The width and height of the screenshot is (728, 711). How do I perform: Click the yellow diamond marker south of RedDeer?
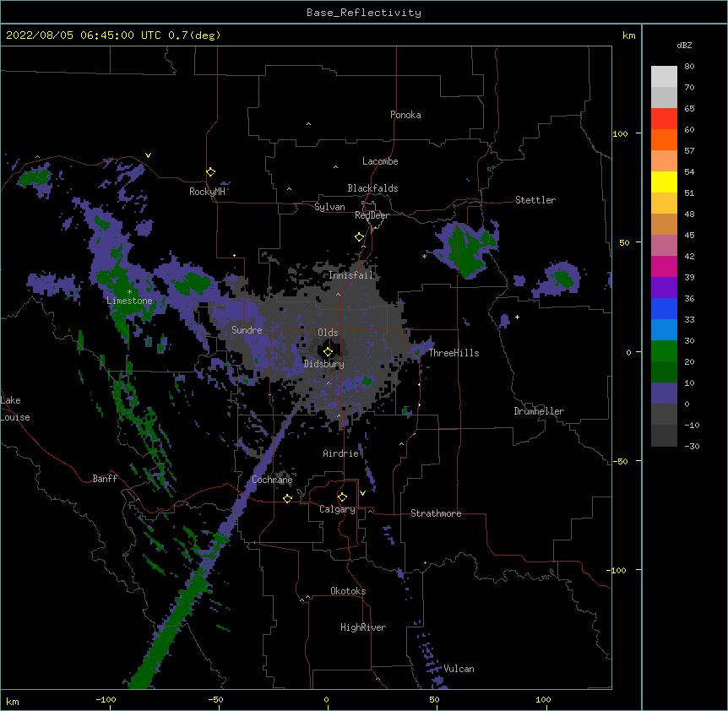click(359, 237)
